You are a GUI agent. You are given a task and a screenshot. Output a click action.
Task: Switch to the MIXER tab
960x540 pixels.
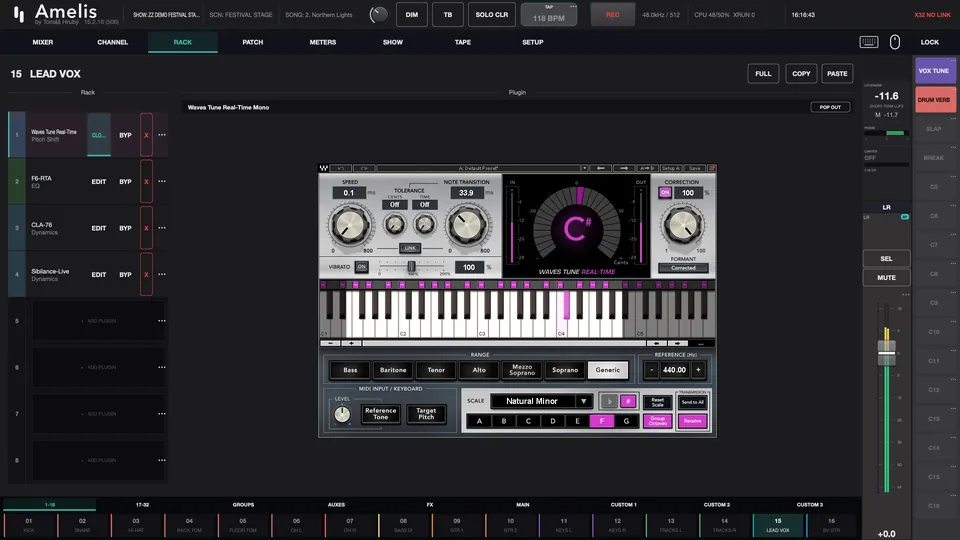pyautogui.click(x=42, y=42)
